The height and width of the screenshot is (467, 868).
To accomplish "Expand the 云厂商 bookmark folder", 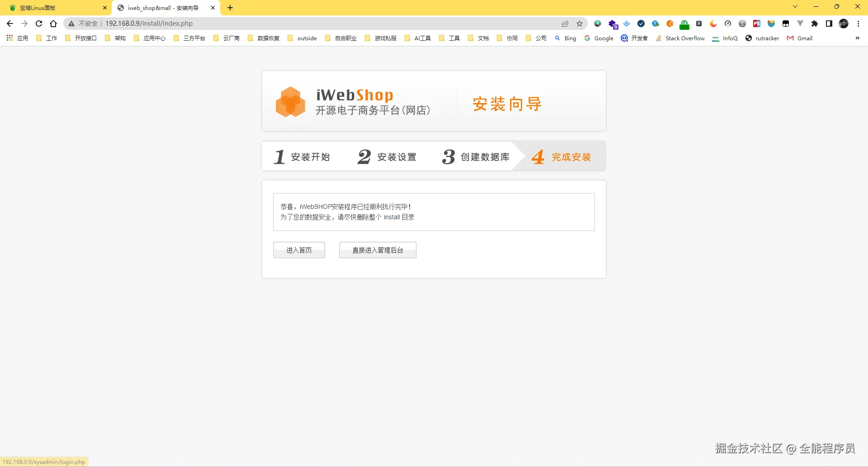I will point(226,38).
